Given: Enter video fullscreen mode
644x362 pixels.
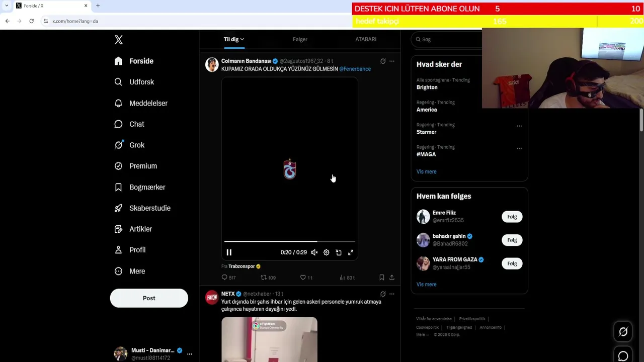Looking at the screenshot, I should (x=351, y=252).
